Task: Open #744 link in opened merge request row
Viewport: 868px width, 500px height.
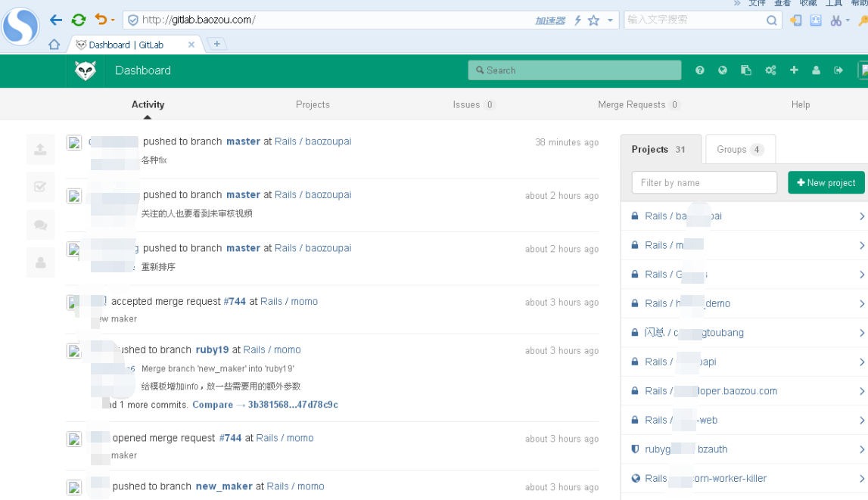Action: point(230,438)
